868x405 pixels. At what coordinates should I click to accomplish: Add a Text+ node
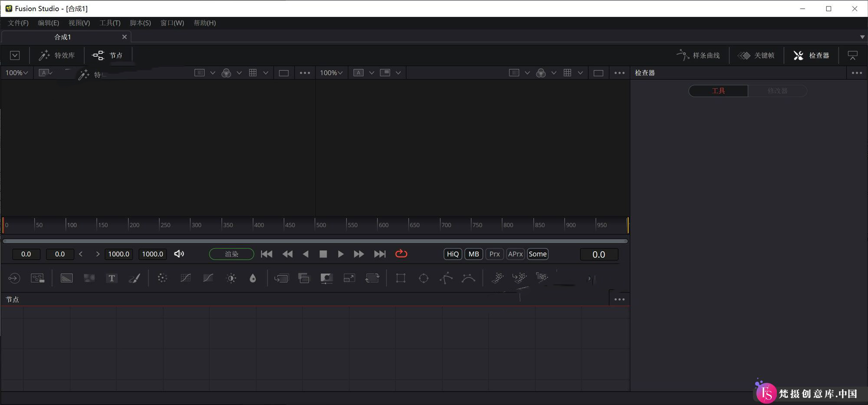[112, 278]
